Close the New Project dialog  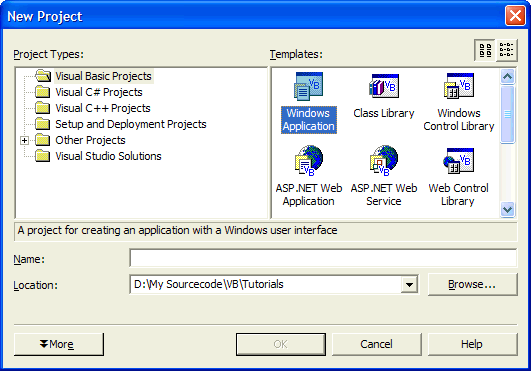515,16
